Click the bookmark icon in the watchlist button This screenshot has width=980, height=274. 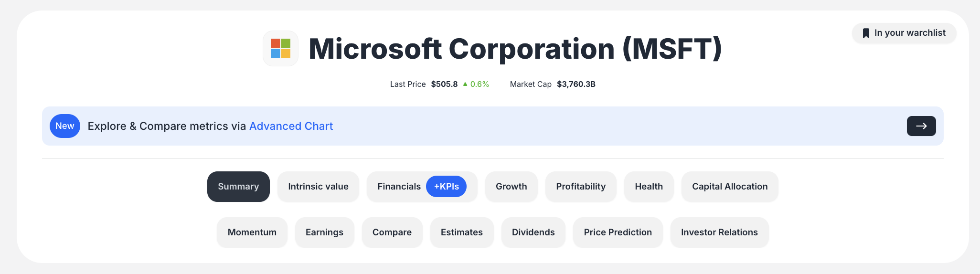coord(865,33)
